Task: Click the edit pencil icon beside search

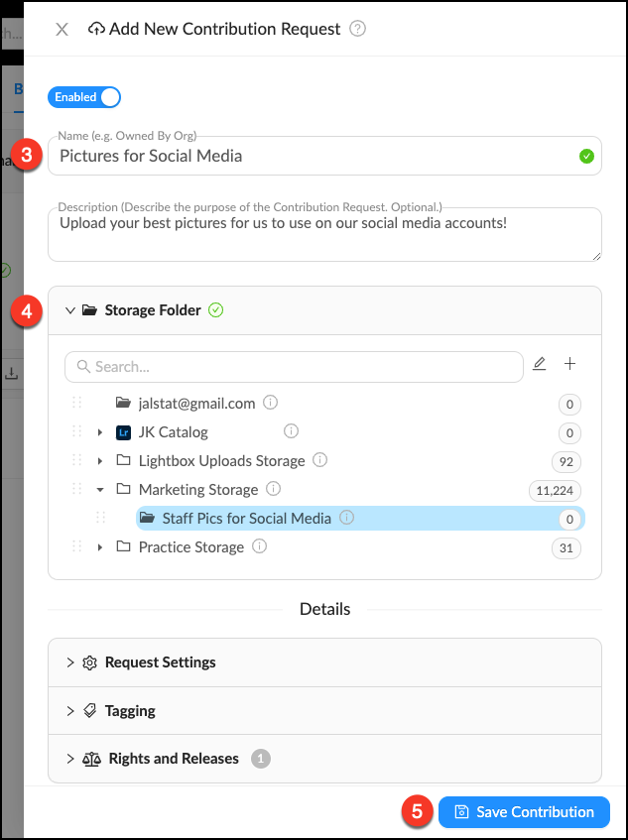Action: 540,365
